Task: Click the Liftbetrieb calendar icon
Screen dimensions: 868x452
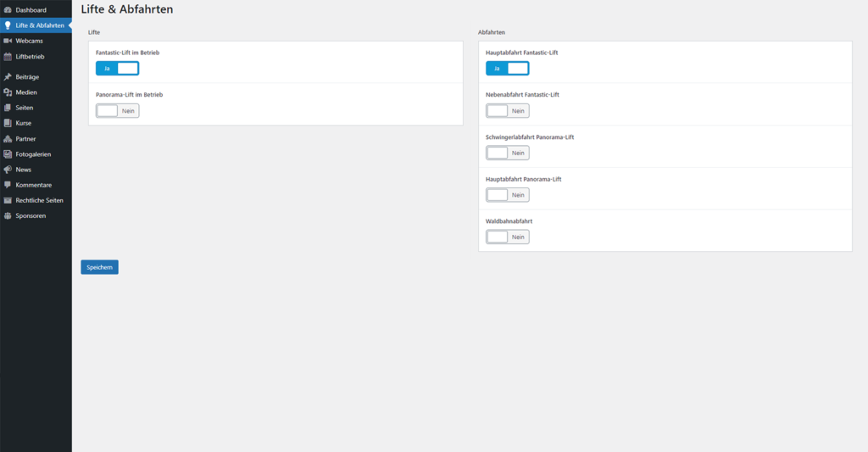Action: click(8, 57)
